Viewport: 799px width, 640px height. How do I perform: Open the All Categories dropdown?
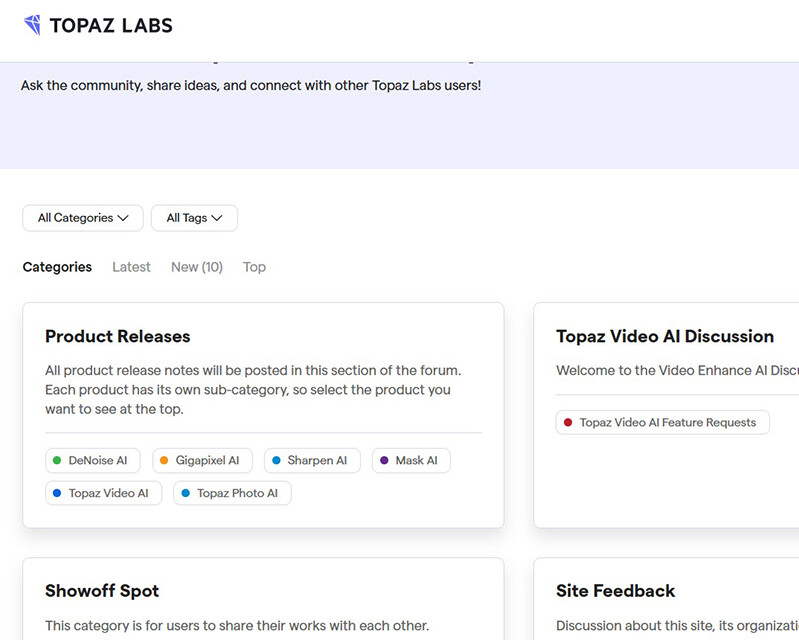(83, 218)
